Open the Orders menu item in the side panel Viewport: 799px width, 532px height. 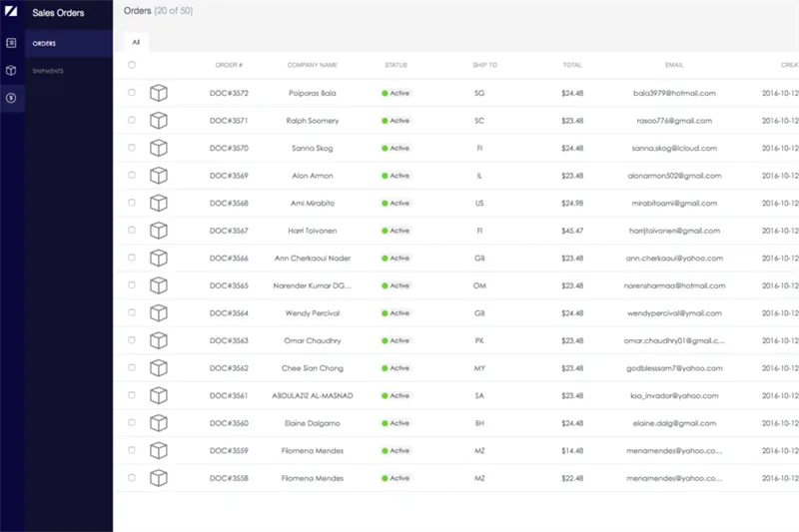44,44
